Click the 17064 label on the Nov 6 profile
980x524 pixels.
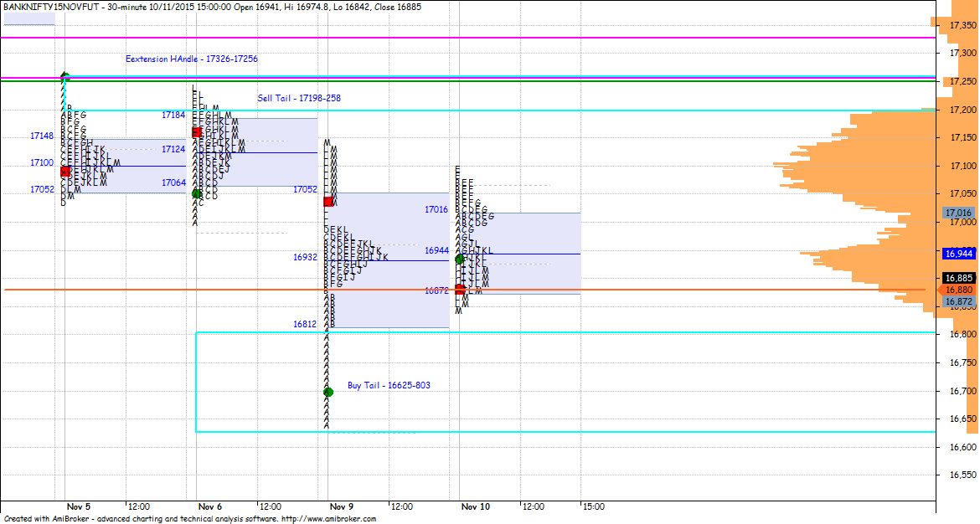tap(173, 182)
